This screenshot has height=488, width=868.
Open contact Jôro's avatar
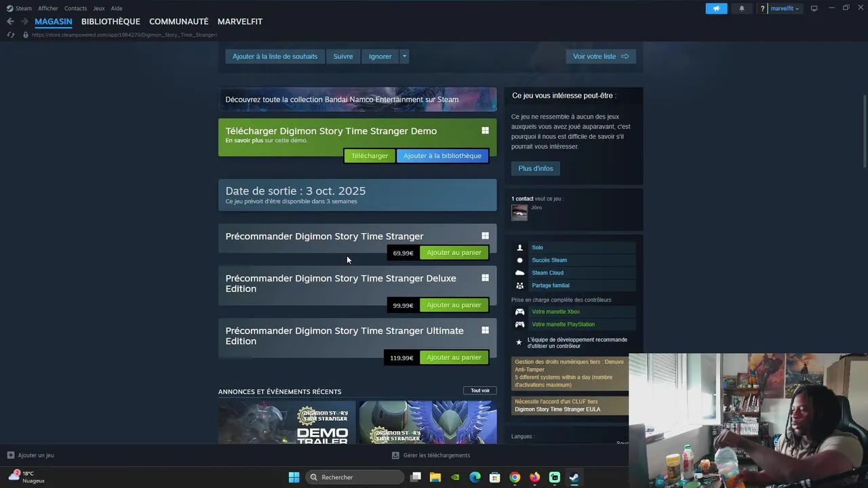pyautogui.click(x=519, y=213)
